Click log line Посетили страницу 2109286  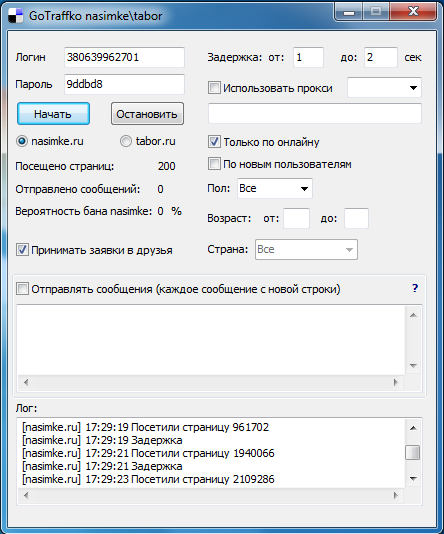148,479
